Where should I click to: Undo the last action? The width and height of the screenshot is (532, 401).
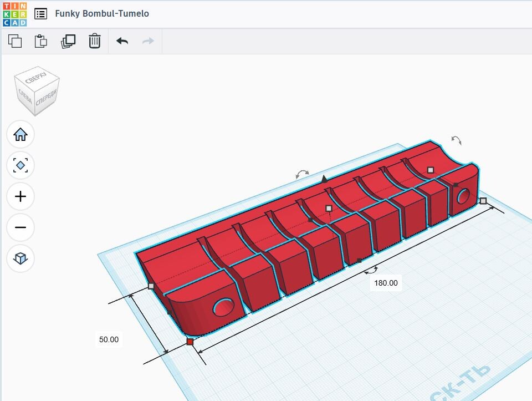[x=122, y=41]
